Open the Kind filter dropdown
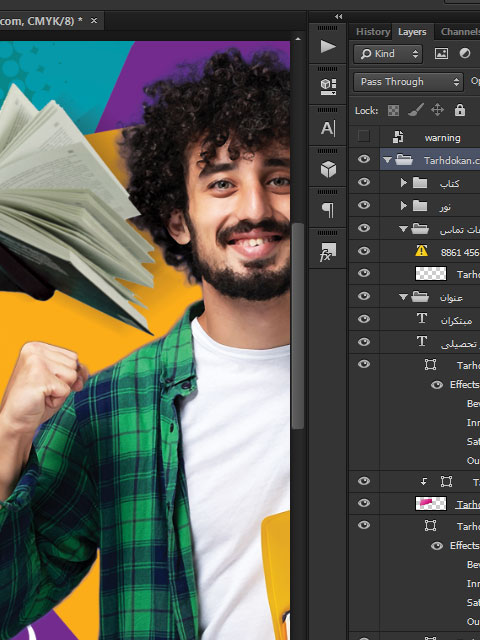 coord(388,53)
